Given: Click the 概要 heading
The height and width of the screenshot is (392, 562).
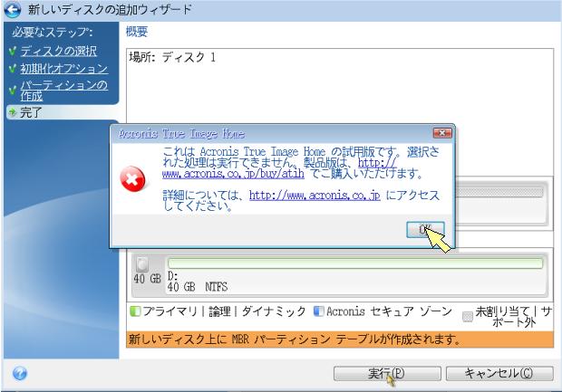Looking at the screenshot, I should [x=137, y=32].
